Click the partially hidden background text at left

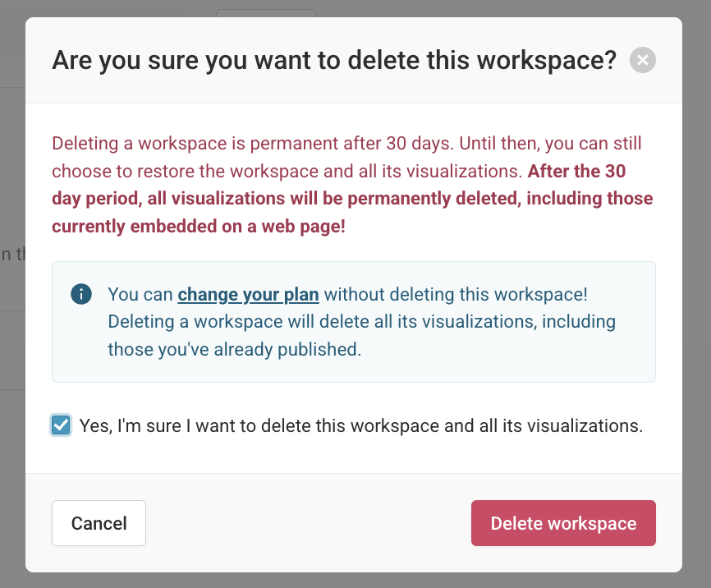click(x=12, y=254)
